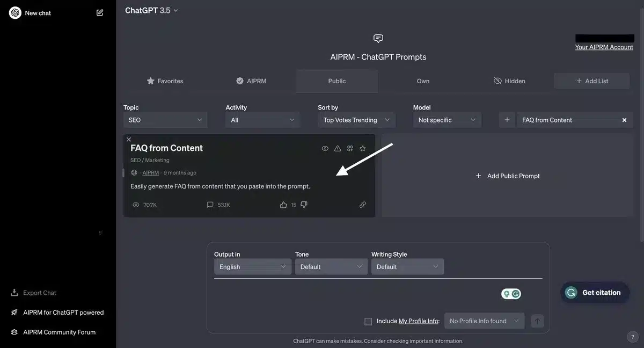
Task: Click Get citation button
Action: (595, 293)
